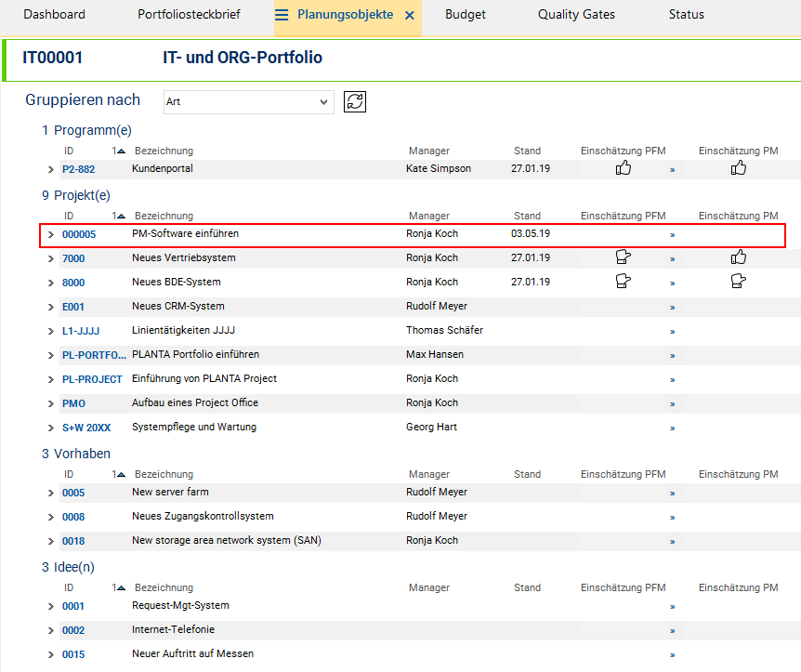
Task: Open the Quality Gates tab
Action: 576,15
